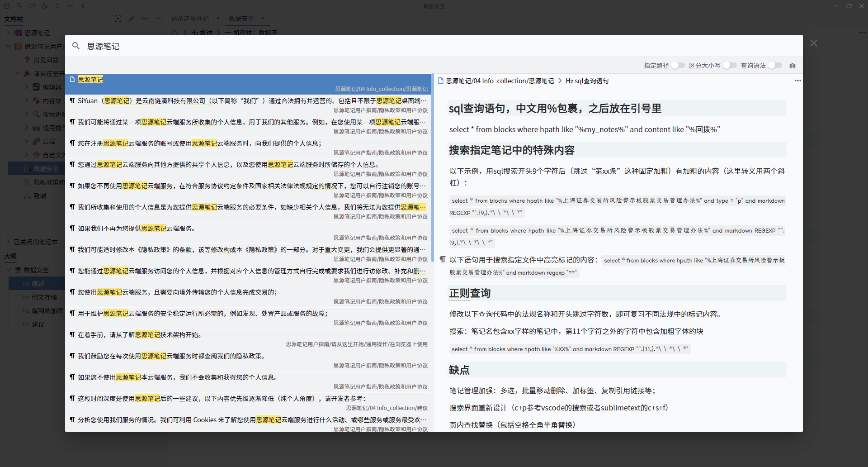Turn on the 区分大小写 switch
Image resolution: width=868 pixels, height=467 pixels.
tap(729, 66)
